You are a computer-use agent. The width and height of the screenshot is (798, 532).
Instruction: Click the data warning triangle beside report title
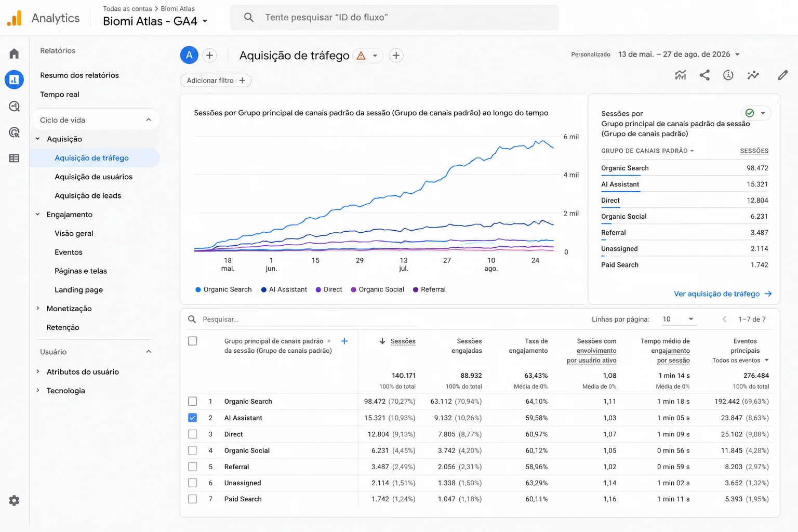coord(361,56)
